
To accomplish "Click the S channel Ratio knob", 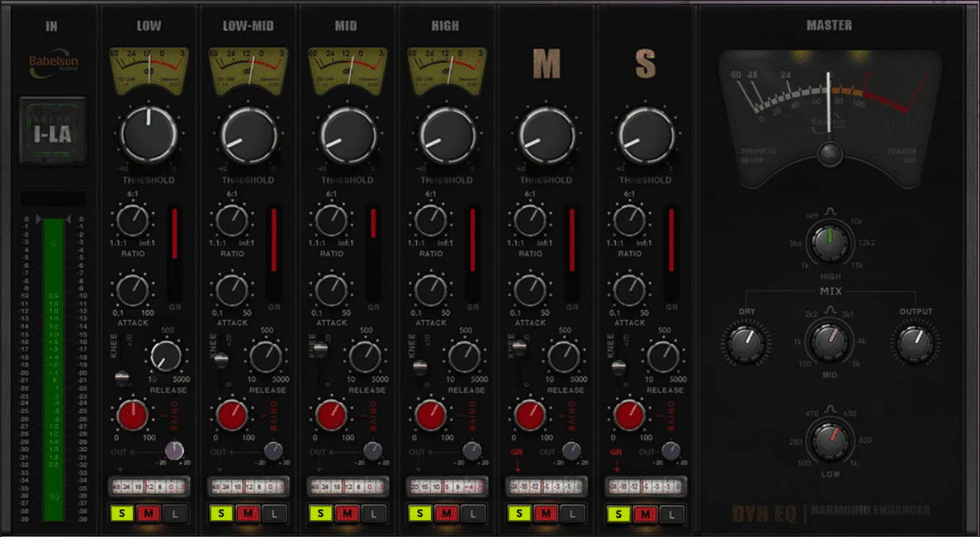I will pyautogui.click(x=629, y=220).
